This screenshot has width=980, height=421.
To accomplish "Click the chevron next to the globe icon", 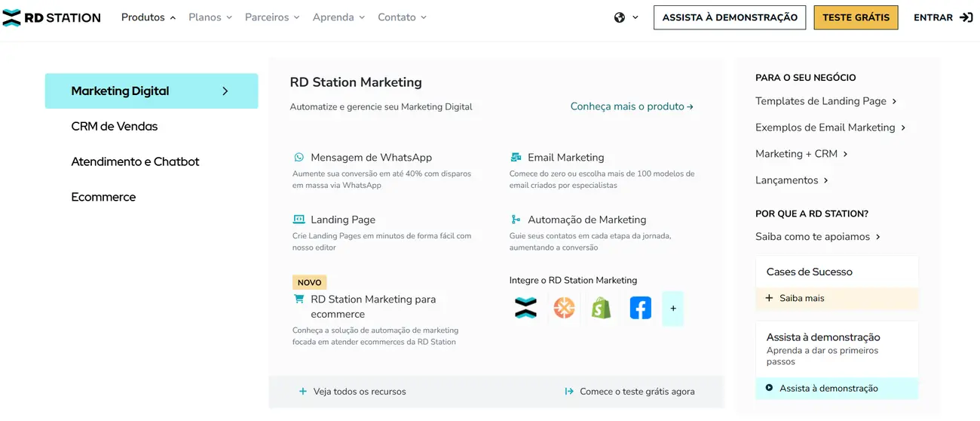I will [635, 17].
